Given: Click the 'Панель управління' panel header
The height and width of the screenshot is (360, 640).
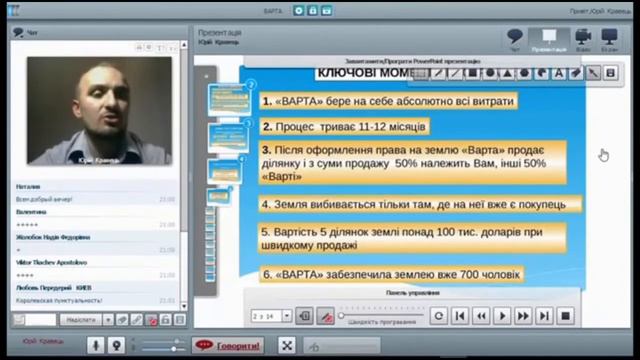Looking at the screenshot, I should click(x=412, y=293).
